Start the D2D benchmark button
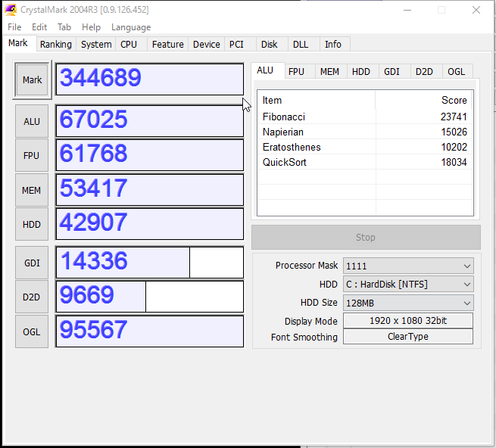The height and width of the screenshot is (448, 496). pyautogui.click(x=32, y=297)
